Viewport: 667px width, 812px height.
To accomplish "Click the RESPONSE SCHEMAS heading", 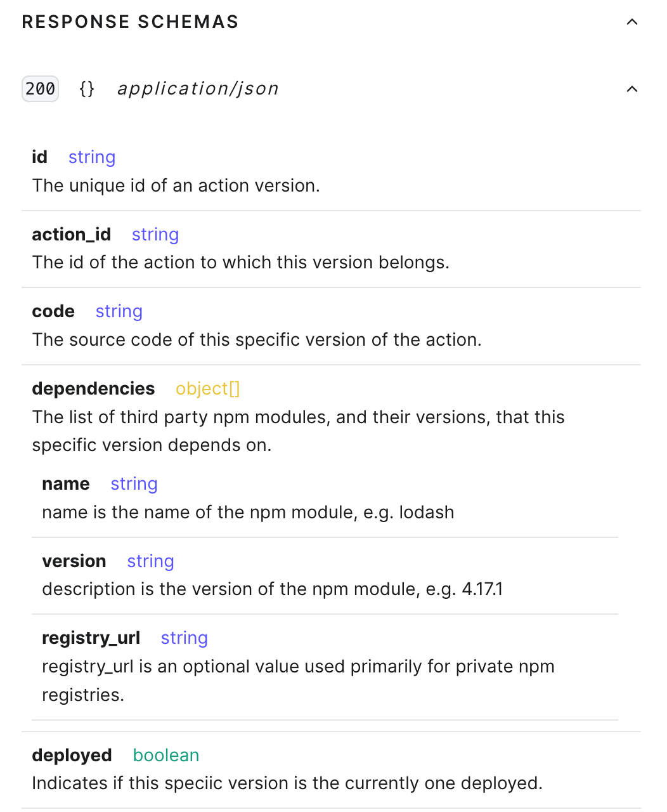I will tap(130, 22).
